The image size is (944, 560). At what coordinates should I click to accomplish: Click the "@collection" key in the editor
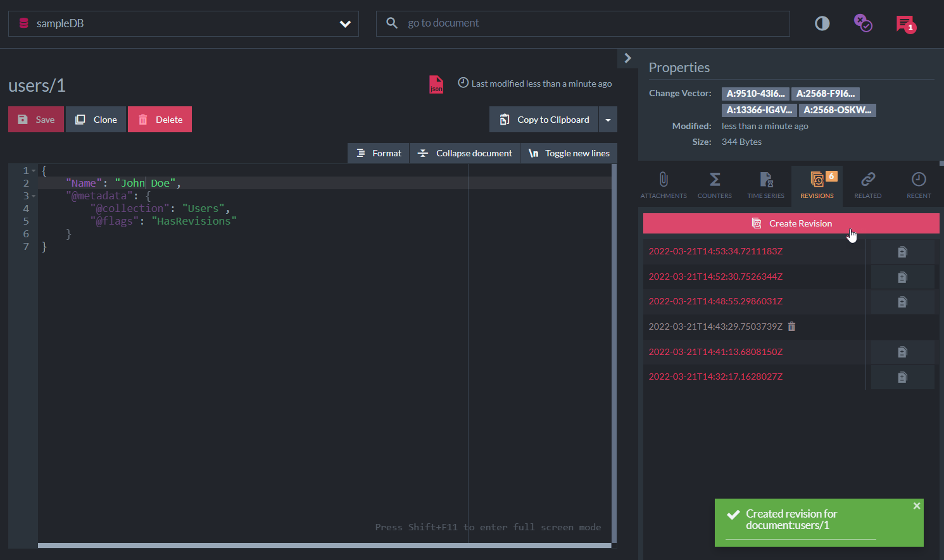130,209
